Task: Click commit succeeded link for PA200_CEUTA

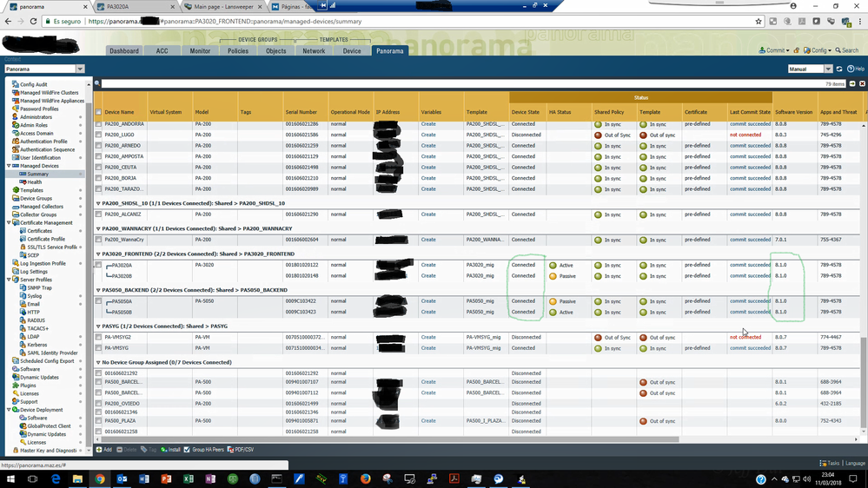Action: pos(750,168)
